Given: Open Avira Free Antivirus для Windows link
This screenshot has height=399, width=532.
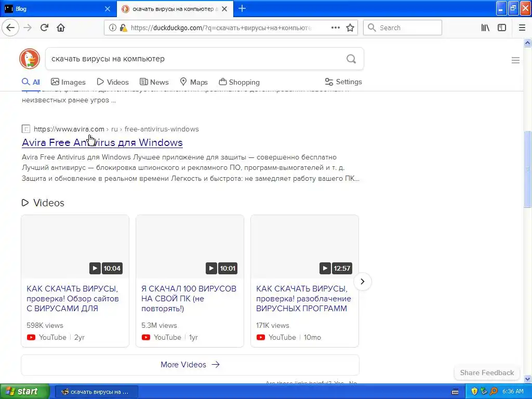Looking at the screenshot, I should 102,142.
